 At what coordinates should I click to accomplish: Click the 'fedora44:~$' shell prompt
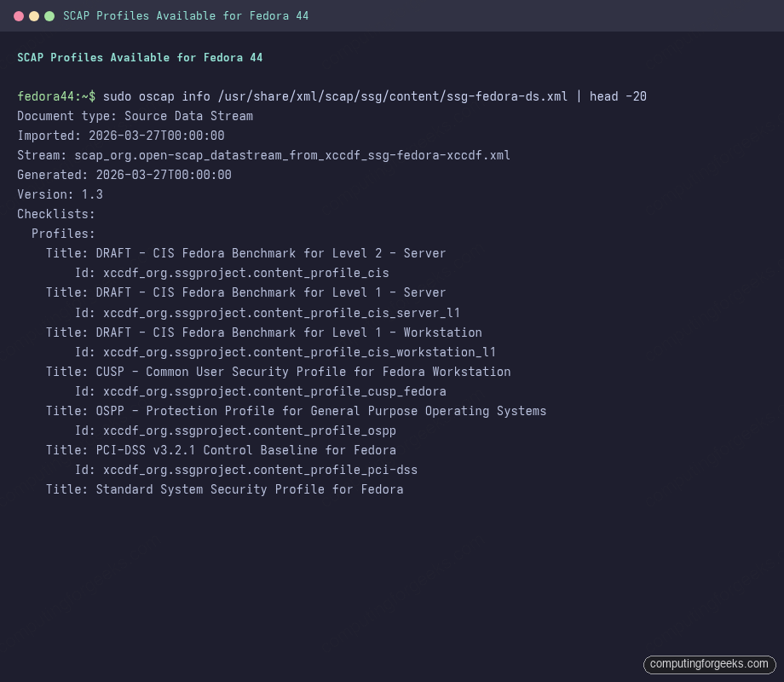[x=56, y=96]
